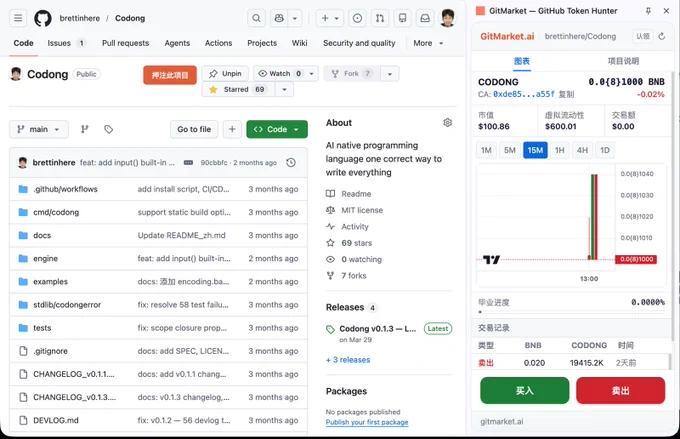Show the + 3 releases link
The width and height of the screenshot is (680, 439).
pyautogui.click(x=348, y=360)
